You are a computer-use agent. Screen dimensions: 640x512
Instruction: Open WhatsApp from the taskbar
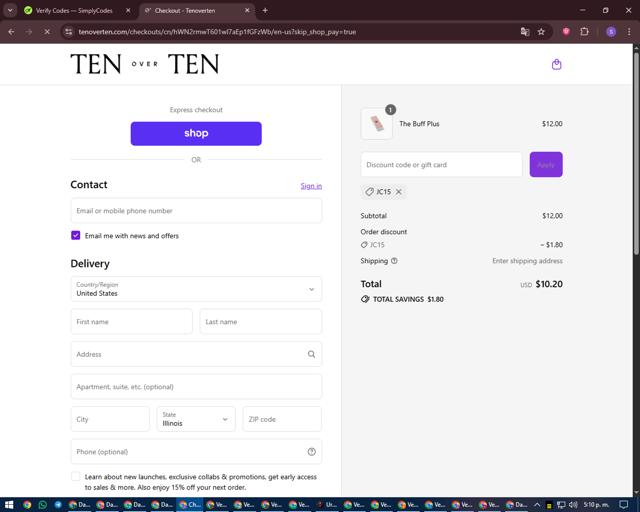pos(42,505)
